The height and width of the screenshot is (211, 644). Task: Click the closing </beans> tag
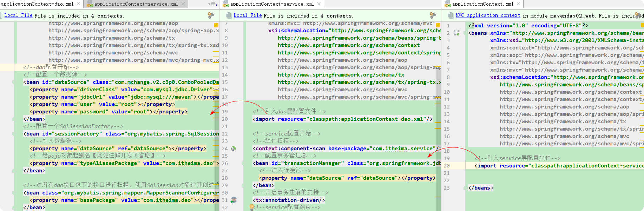[480, 188]
